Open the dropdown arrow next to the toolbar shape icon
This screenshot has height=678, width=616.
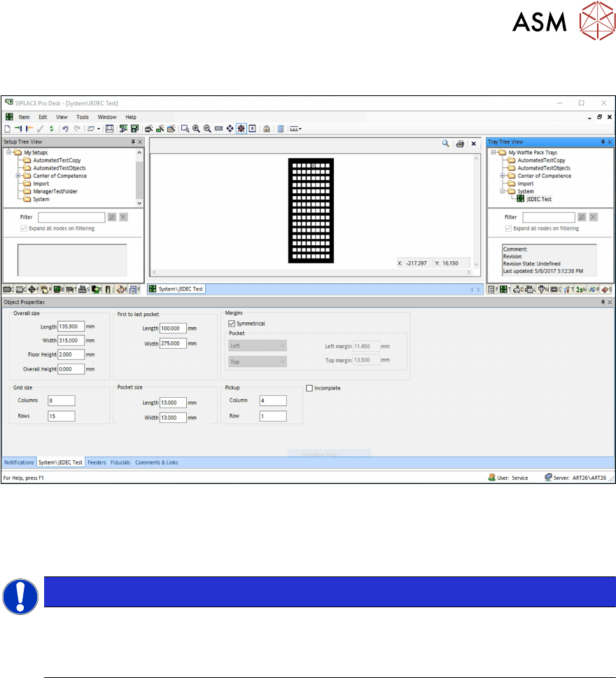[x=99, y=129]
